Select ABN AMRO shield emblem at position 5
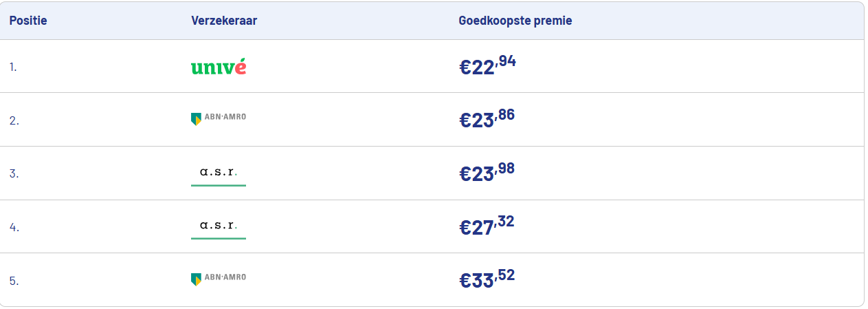Viewport: 868px width, 309px height. pos(196,279)
